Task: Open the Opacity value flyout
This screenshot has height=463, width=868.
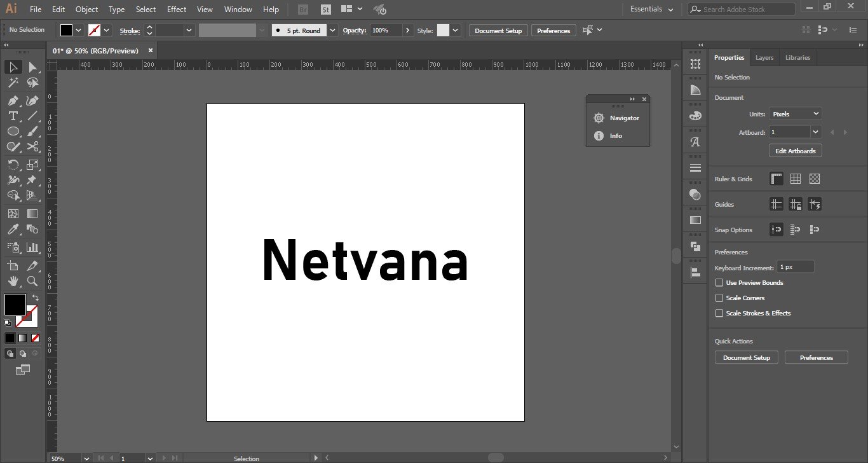Action: [407, 31]
